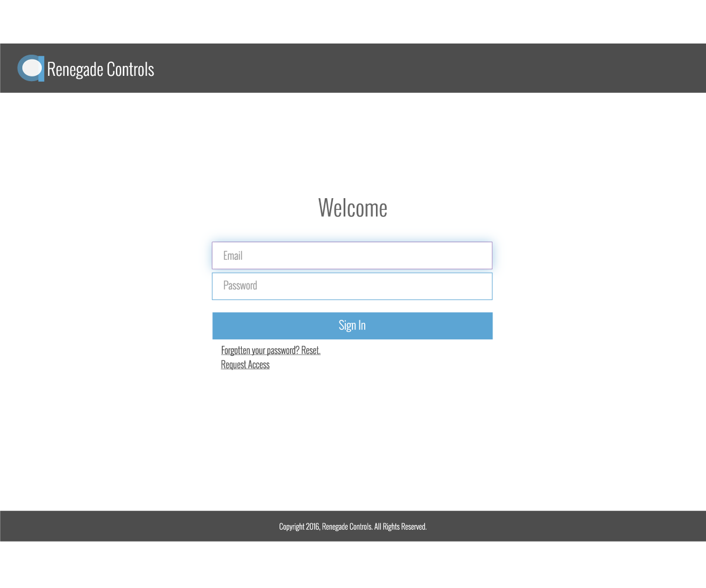
Task: Focus the Email input field
Action: [352, 255]
